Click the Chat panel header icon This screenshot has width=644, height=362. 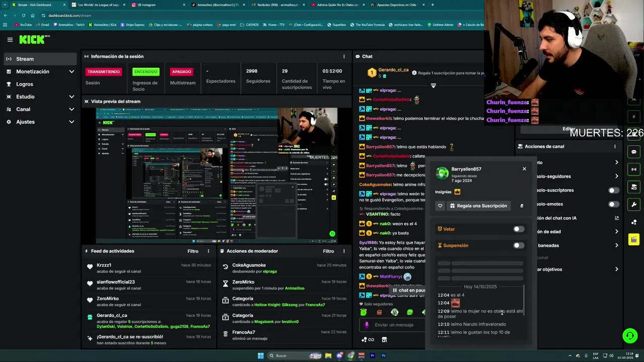pos(357,56)
